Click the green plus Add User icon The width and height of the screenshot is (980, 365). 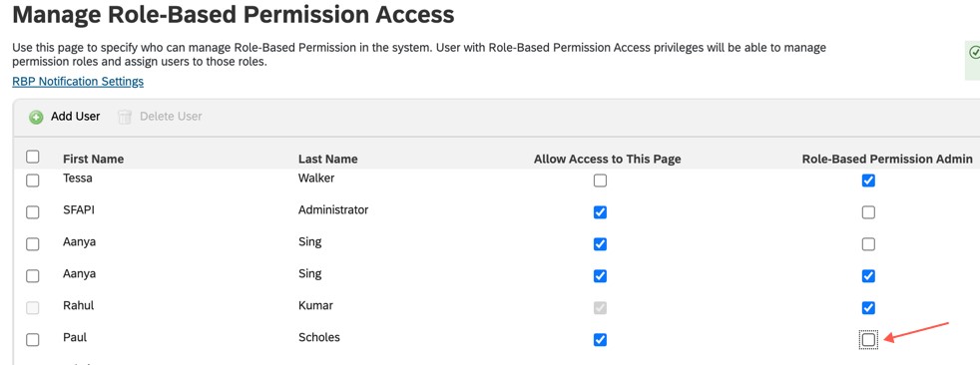pos(36,117)
